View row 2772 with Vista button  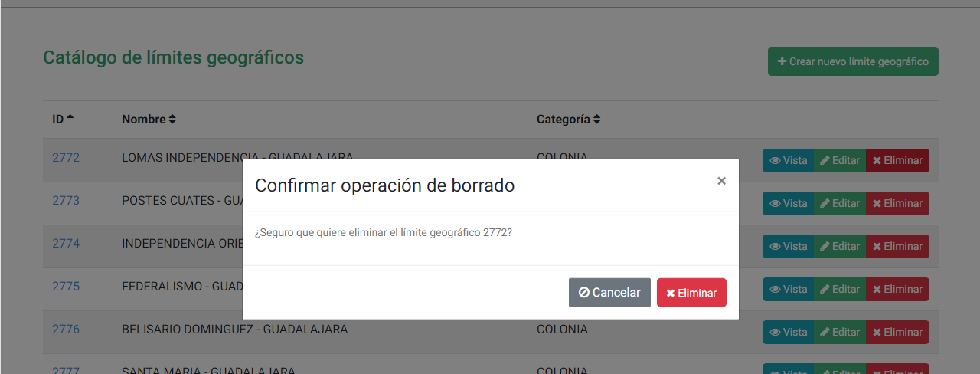pos(788,160)
